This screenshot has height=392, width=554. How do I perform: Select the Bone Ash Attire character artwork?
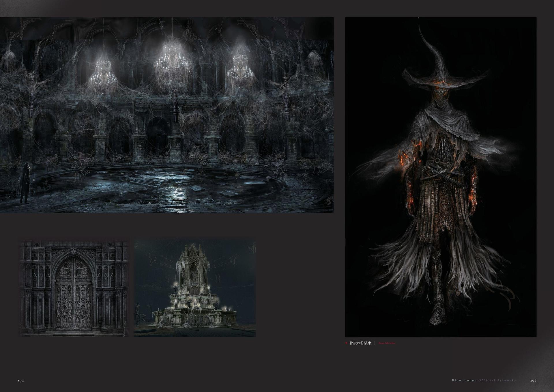pyautogui.click(x=441, y=177)
